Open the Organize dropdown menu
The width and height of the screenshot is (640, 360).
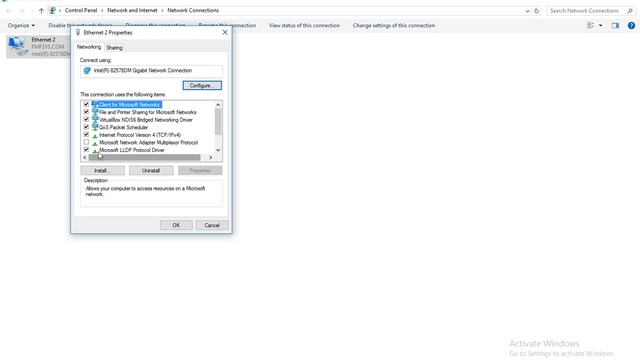21,25
